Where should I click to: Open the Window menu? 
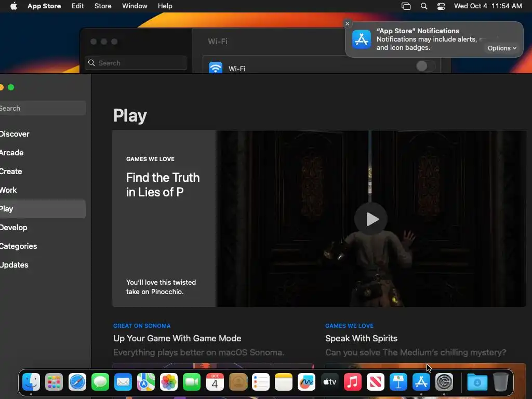(x=135, y=6)
